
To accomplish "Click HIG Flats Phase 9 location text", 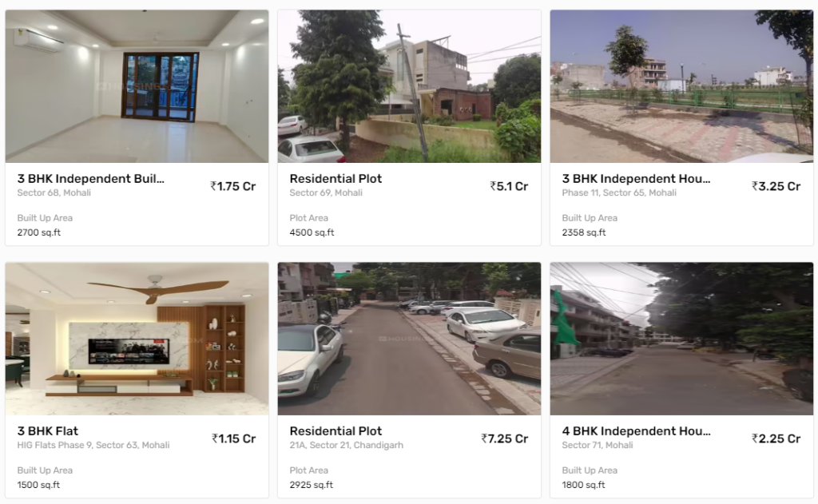I will point(93,445).
